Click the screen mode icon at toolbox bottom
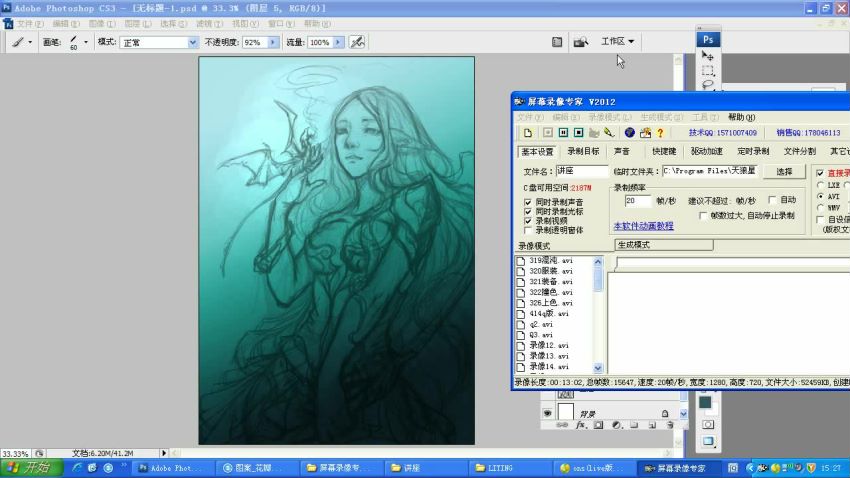The width and height of the screenshot is (850, 478). (x=708, y=441)
